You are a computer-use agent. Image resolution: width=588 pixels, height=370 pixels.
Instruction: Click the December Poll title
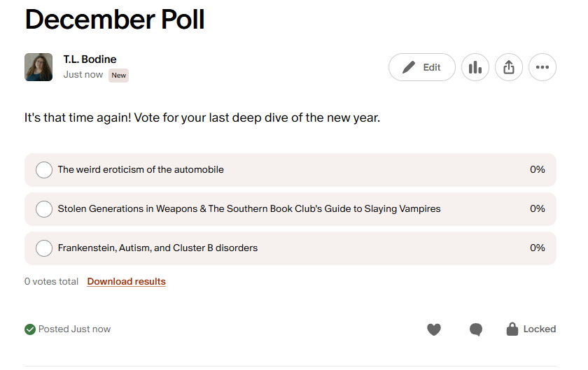pyautogui.click(x=115, y=19)
